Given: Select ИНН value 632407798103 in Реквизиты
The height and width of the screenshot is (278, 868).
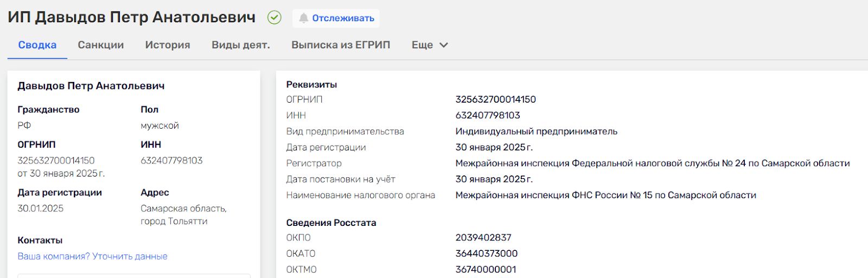Looking at the screenshot, I should 488,115.
